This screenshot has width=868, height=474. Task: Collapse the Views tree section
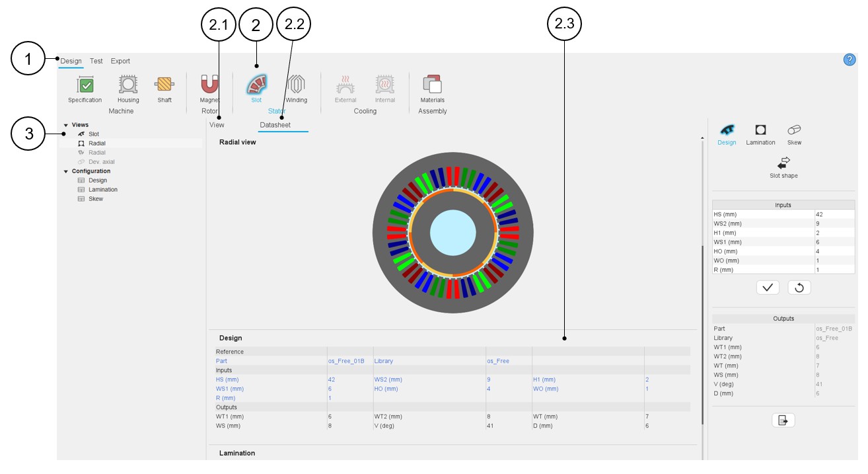[66, 125]
